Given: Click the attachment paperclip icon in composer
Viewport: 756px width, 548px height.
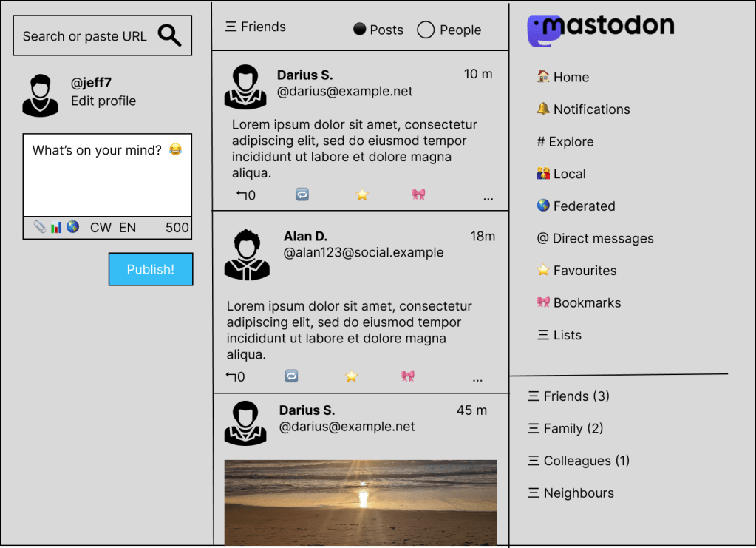Looking at the screenshot, I should pos(39,227).
